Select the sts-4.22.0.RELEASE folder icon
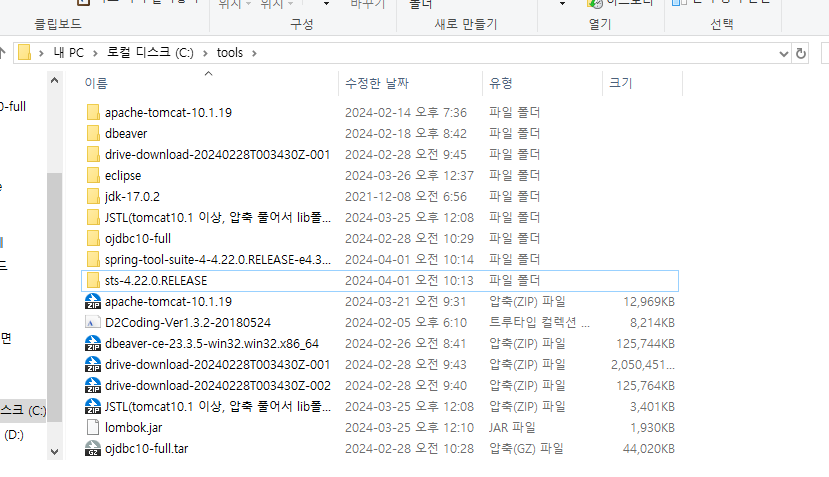The image size is (829, 477). point(93,280)
